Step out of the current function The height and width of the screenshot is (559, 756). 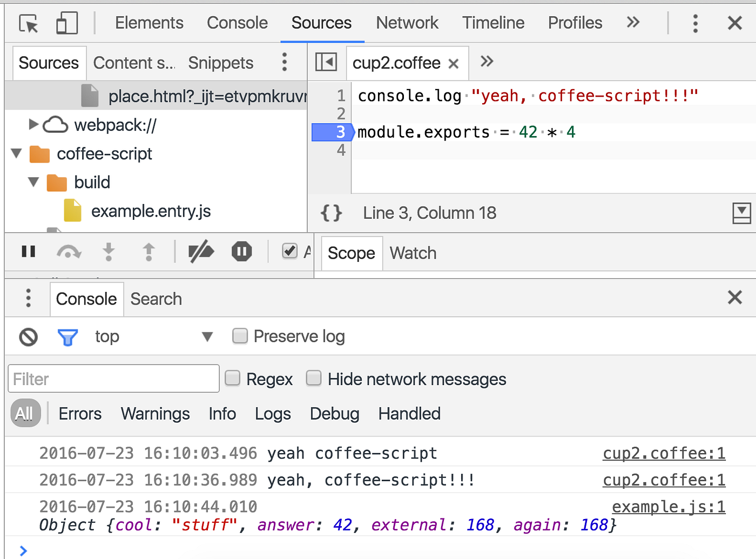click(x=149, y=251)
